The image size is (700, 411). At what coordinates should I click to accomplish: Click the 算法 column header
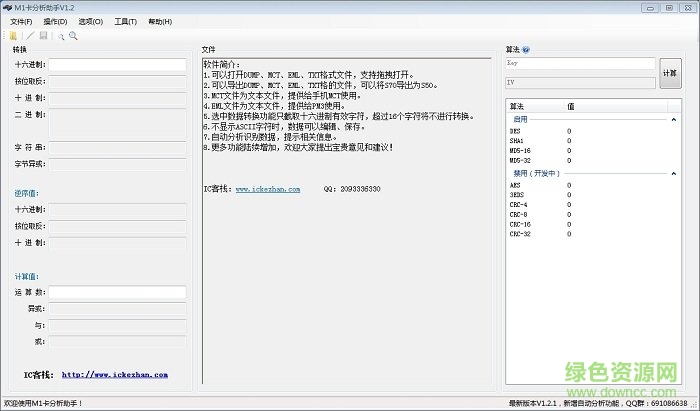click(518, 105)
